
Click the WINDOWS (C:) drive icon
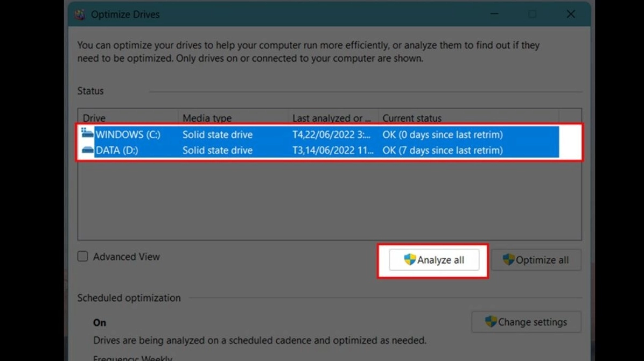87,135
